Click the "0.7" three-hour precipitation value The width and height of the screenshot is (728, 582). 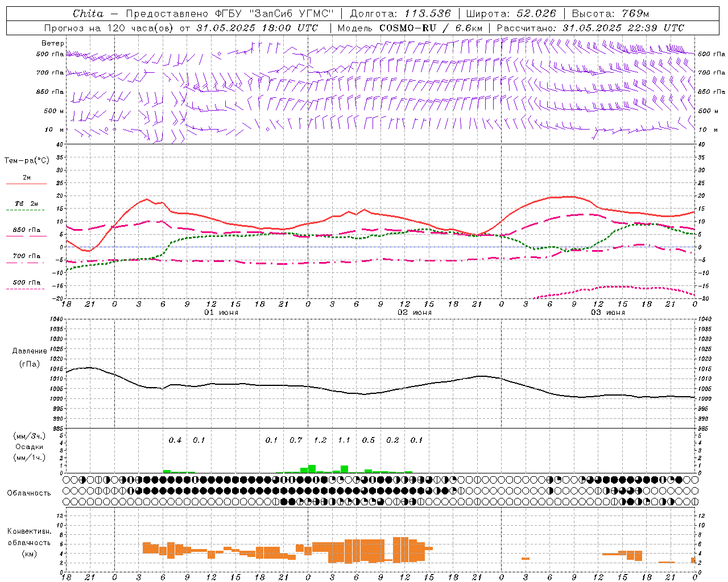click(x=296, y=440)
